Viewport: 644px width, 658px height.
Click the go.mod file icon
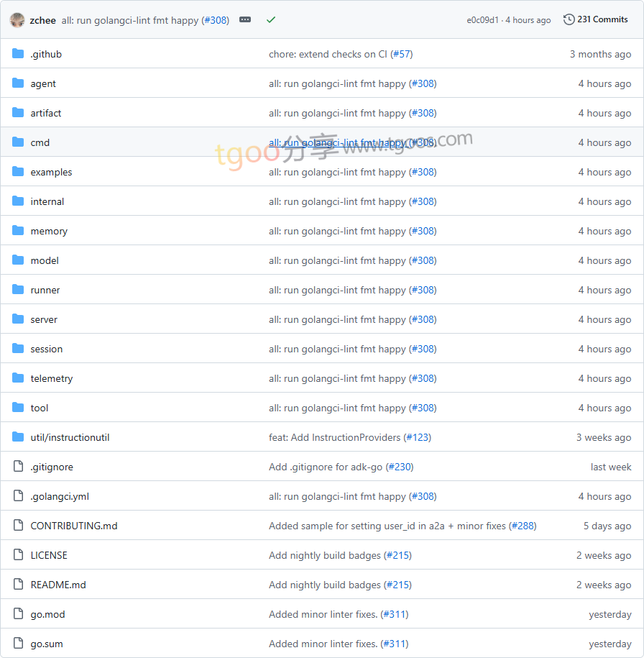pos(18,614)
